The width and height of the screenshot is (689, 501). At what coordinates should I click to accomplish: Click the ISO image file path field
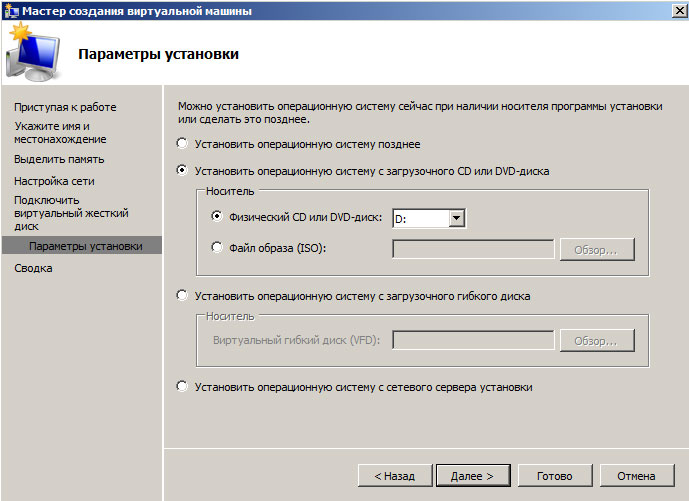[x=473, y=249]
